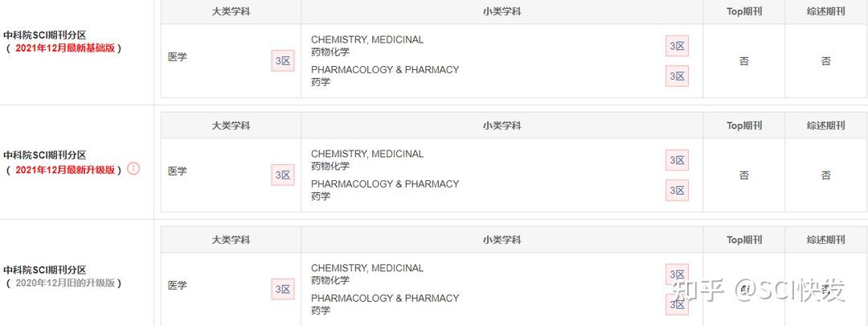Click the 3区 badge for 医学 in the 最新基础版 table

[283, 61]
